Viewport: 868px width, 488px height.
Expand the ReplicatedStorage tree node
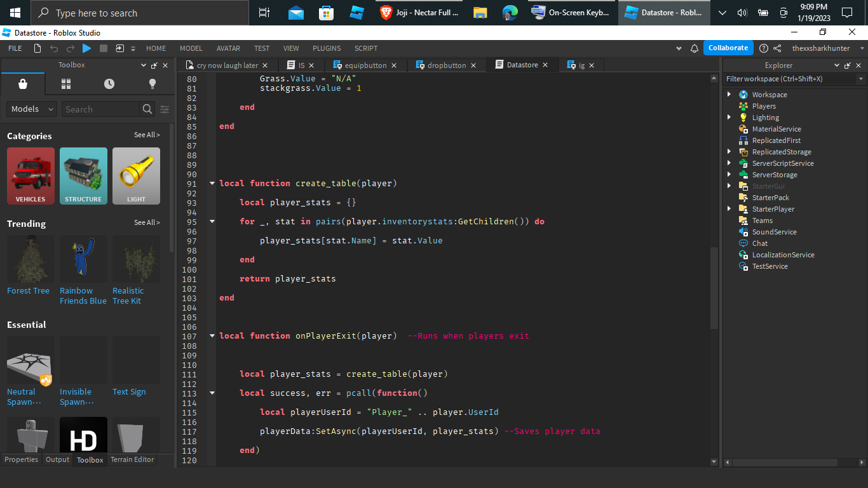[x=729, y=152]
